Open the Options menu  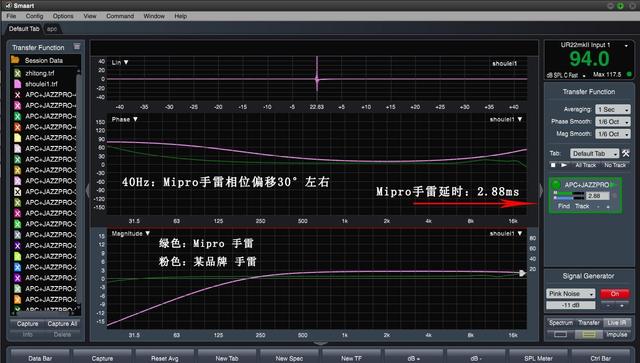coord(63,16)
